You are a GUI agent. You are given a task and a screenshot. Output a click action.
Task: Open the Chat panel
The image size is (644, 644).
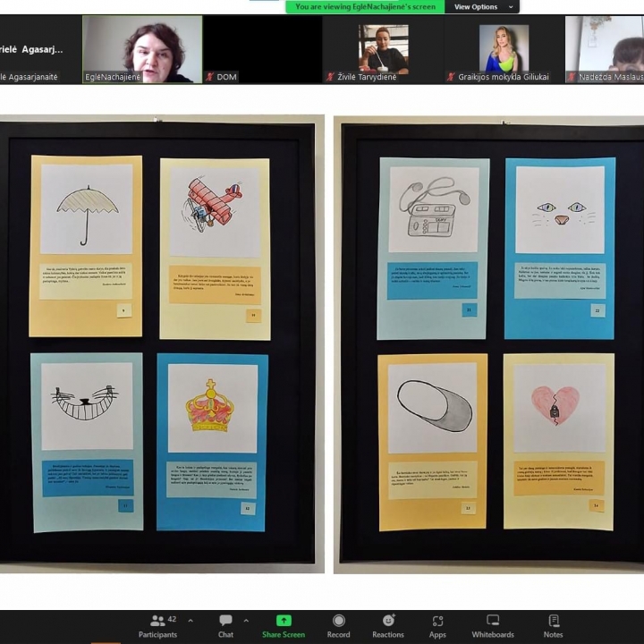(x=225, y=626)
